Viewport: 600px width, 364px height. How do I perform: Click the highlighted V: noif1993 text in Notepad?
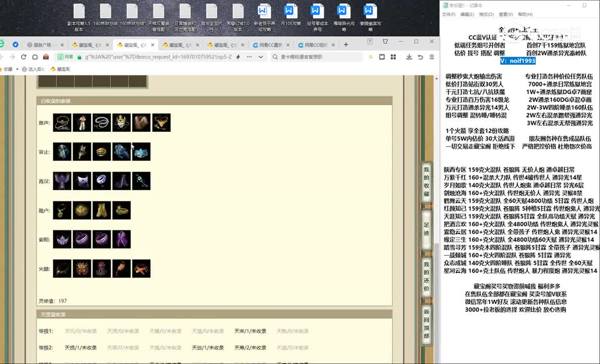[x=518, y=61]
